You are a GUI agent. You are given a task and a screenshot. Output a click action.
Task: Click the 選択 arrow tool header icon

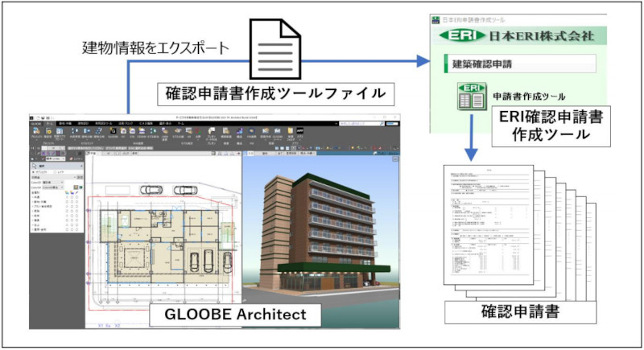[35, 167]
